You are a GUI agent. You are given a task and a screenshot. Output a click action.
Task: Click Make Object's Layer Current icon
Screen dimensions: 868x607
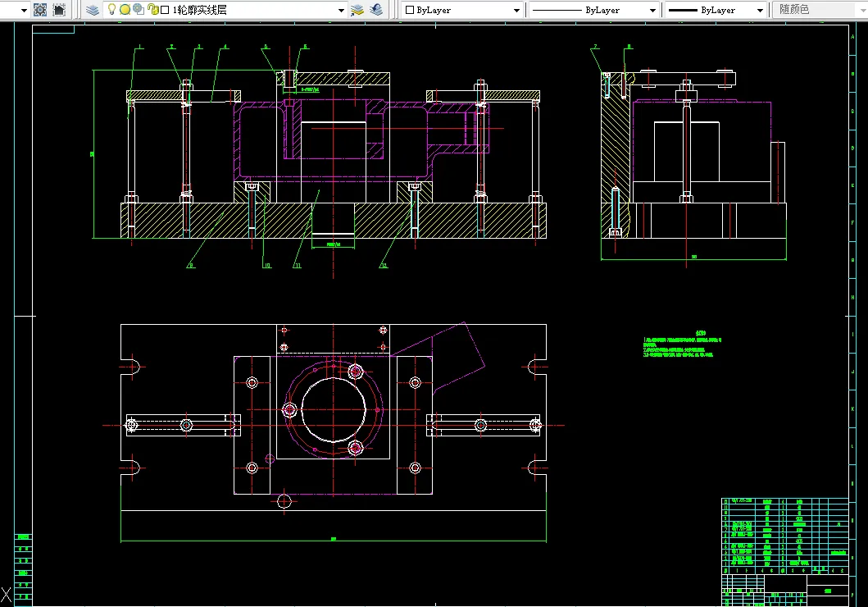coord(357,9)
